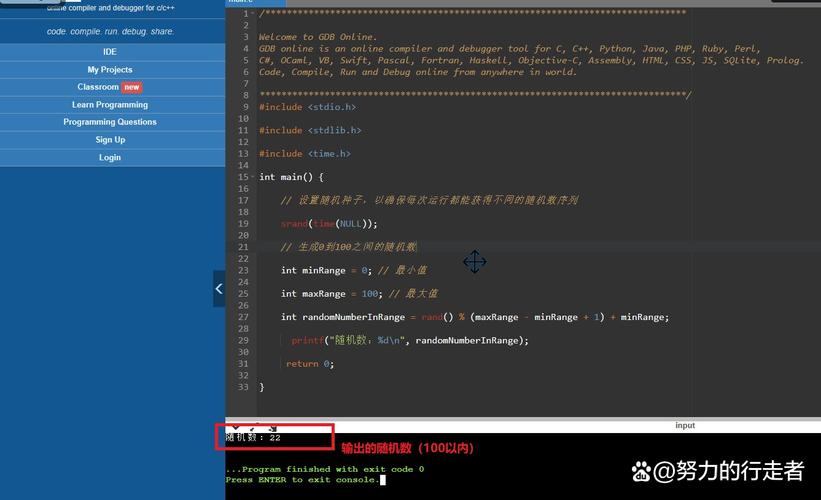Click the 'int maxRange = 100;' line
The width and height of the screenshot is (821, 500).
point(331,294)
